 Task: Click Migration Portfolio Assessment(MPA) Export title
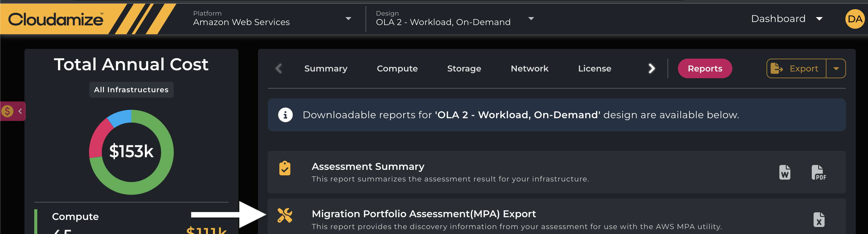424,214
